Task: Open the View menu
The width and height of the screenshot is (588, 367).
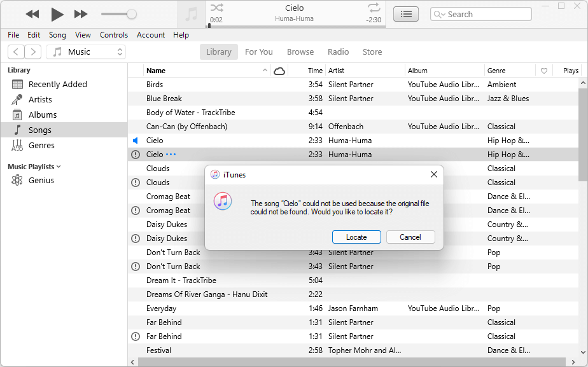Action: pos(83,35)
